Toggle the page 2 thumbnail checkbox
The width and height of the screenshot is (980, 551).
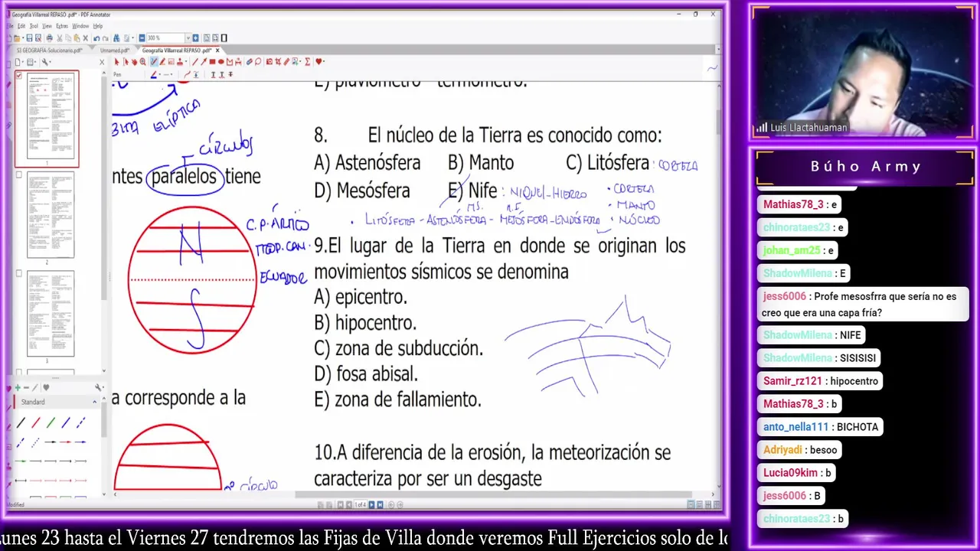click(19, 174)
